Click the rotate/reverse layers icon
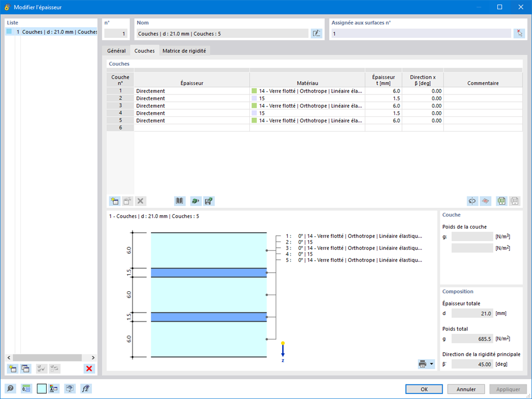 [x=472, y=201]
